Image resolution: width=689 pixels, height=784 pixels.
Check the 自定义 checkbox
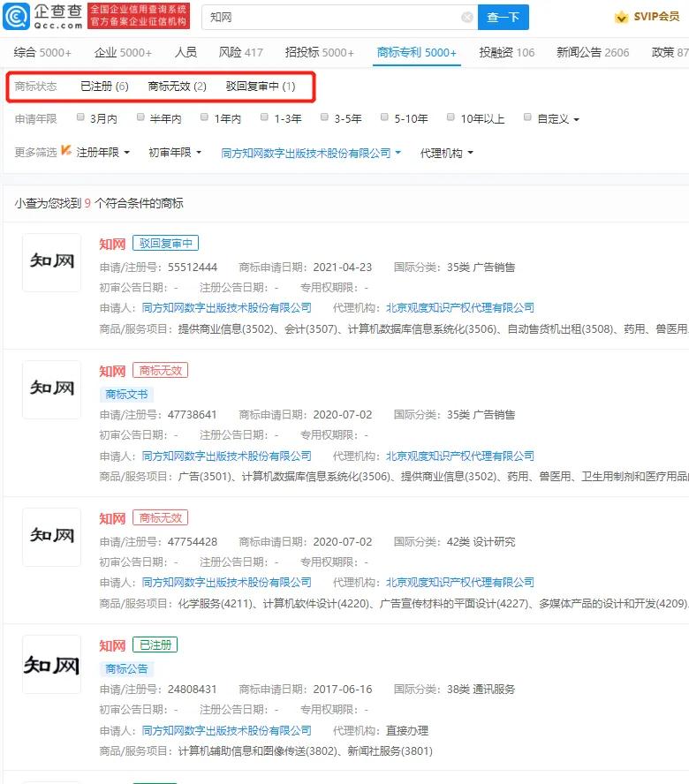tap(526, 117)
